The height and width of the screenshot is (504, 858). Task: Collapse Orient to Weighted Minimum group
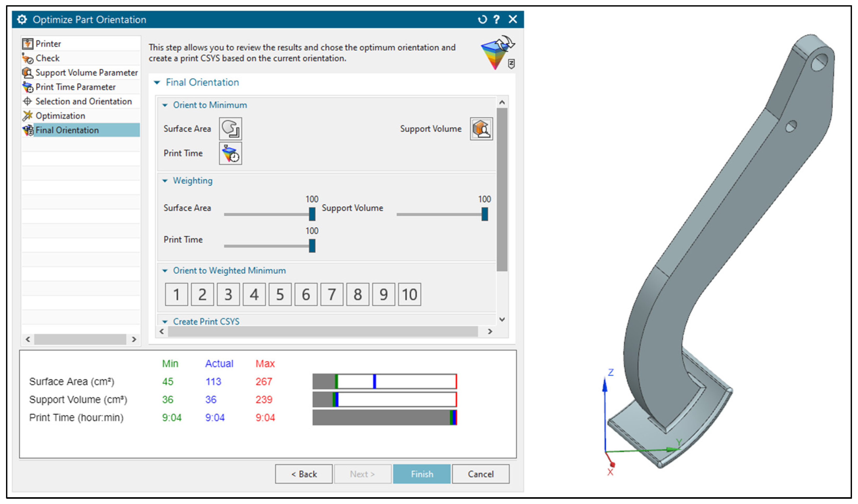pos(165,271)
